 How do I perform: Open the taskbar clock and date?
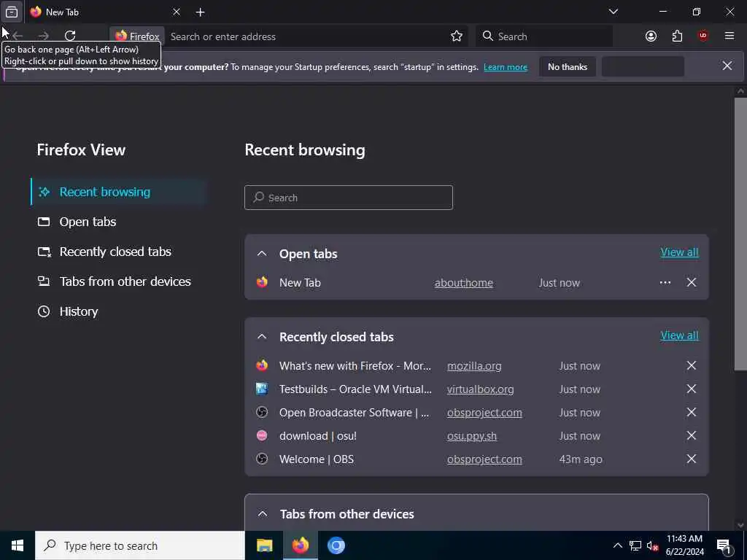pyautogui.click(x=684, y=545)
